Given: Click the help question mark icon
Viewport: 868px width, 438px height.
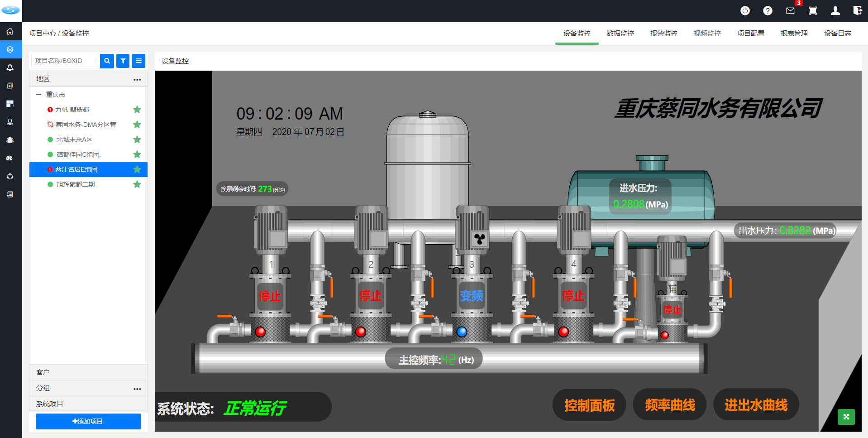Looking at the screenshot, I should pos(768,10).
